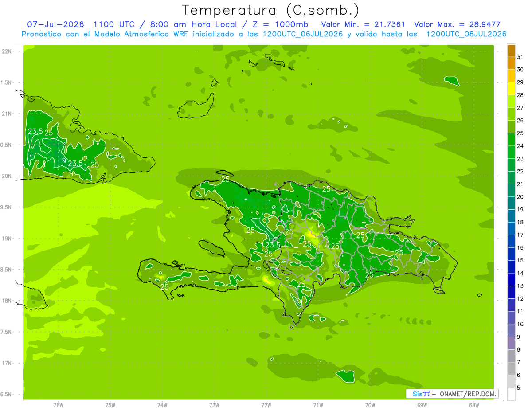The height and width of the screenshot is (411, 532).
Task: Click the '19N' latitude label
Action: pyautogui.click(x=7, y=239)
